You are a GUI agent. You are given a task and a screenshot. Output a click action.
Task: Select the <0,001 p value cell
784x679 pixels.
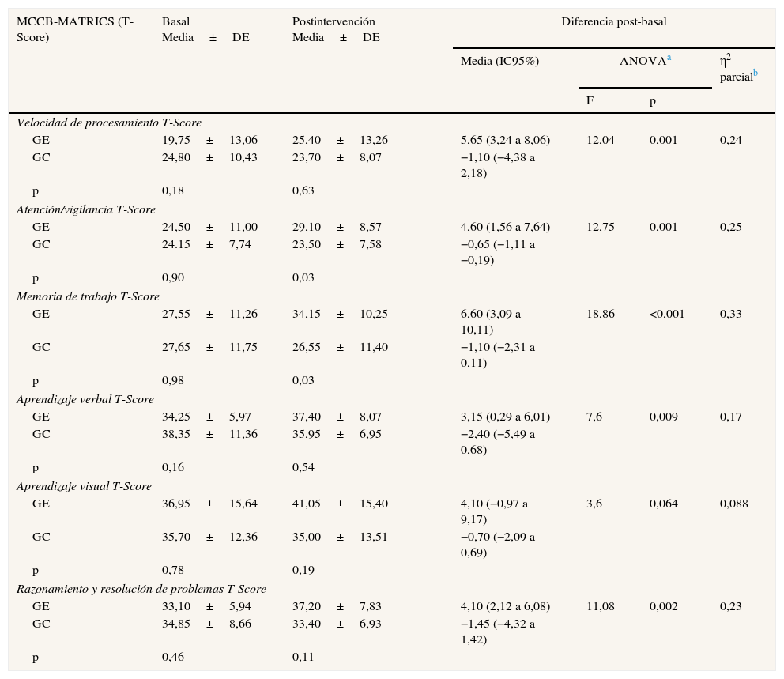[x=667, y=314]
